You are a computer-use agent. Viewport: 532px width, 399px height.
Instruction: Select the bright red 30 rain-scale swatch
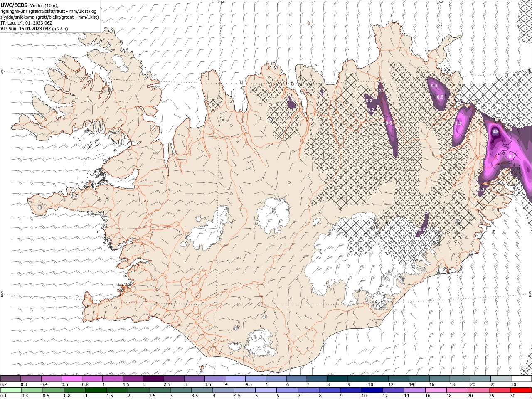point(521,390)
